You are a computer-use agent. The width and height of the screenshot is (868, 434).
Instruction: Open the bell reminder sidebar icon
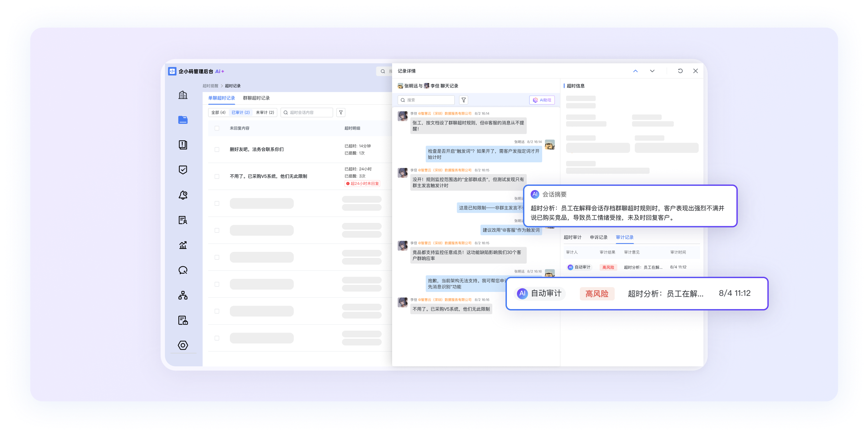tap(183, 195)
